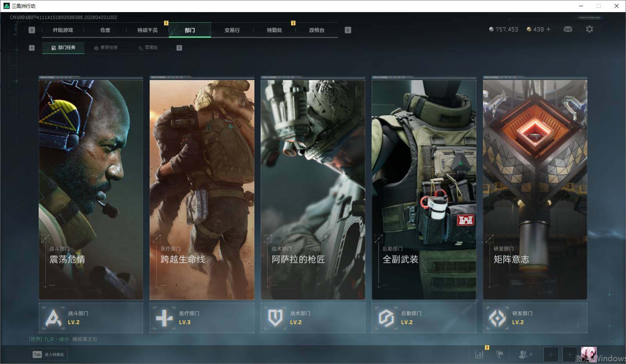
Task: Open the 改枪台 tab
Action: [317, 30]
